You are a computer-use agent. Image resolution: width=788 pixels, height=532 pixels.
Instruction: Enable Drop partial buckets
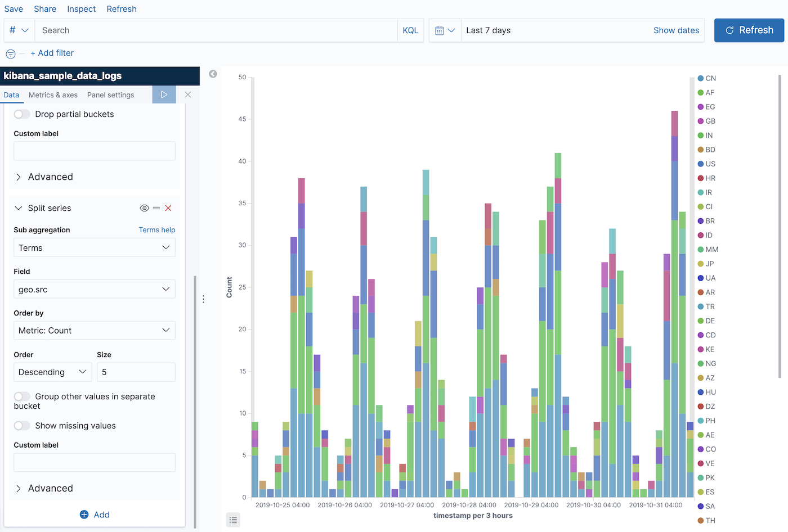(x=21, y=114)
